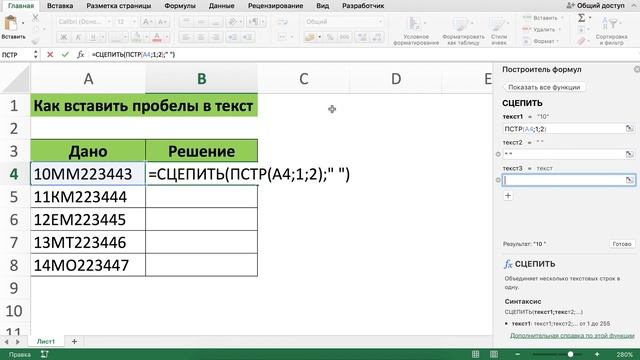This screenshot has width=640, height=360.
Task: Switch to page layout view icon
Action: click(x=493, y=354)
